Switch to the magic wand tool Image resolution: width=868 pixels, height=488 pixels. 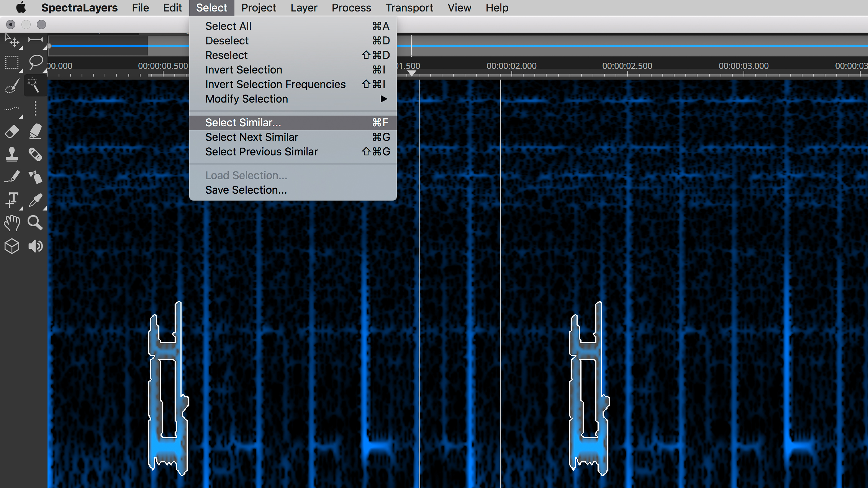35,85
